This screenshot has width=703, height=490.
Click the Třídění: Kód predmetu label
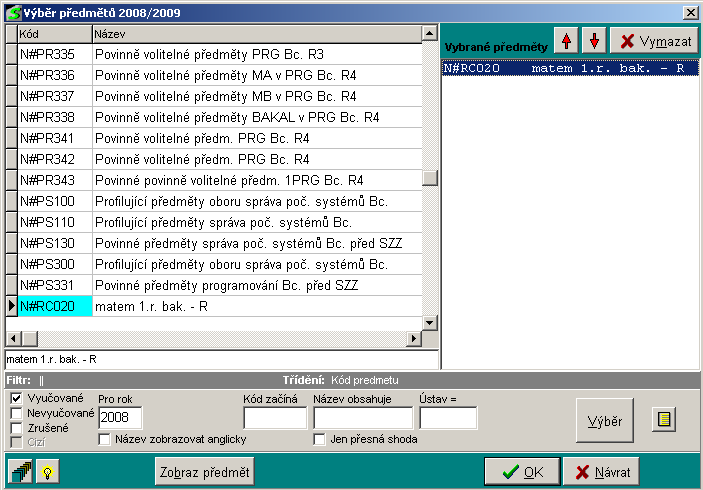(x=340, y=380)
